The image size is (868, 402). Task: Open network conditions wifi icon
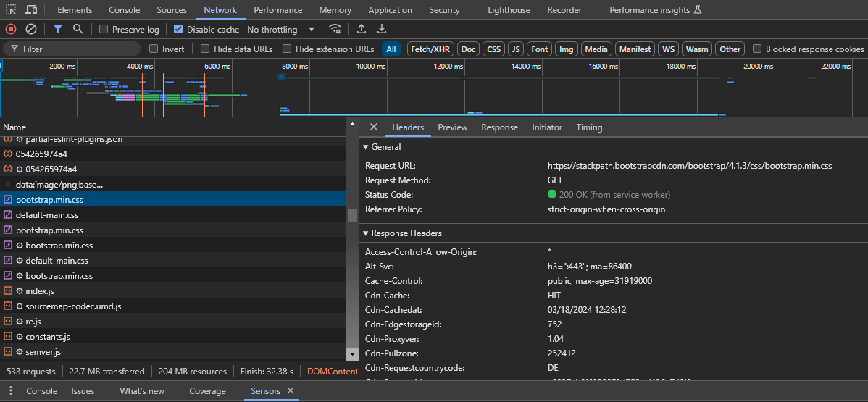[335, 29]
